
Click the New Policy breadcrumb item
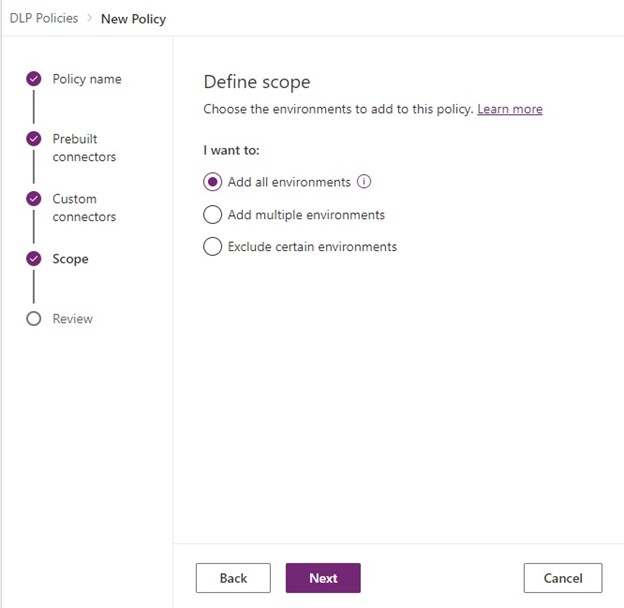(x=133, y=18)
